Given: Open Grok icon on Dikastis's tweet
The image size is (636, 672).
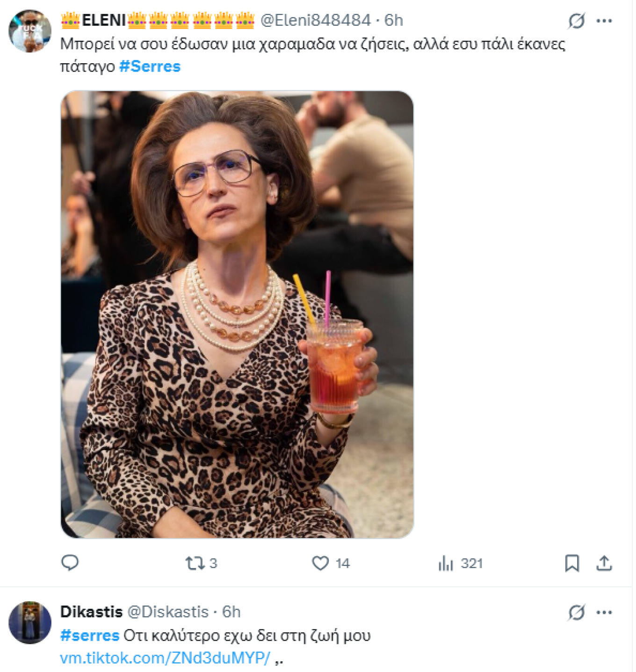Looking at the screenshot, I should coord(576,612).
